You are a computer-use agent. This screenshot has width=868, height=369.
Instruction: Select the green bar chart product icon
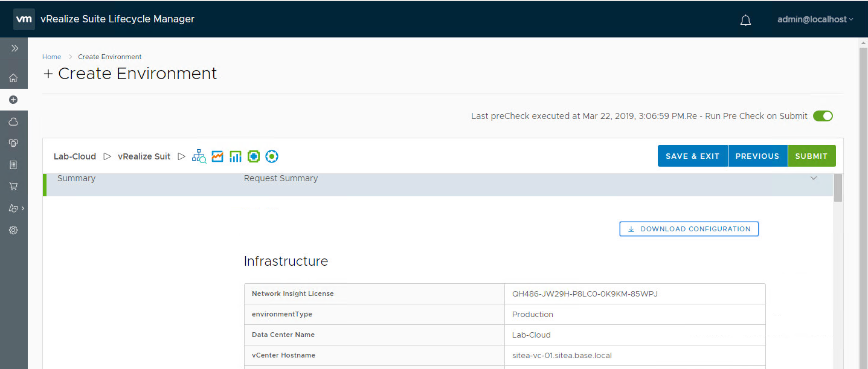(x=236, y=156)
